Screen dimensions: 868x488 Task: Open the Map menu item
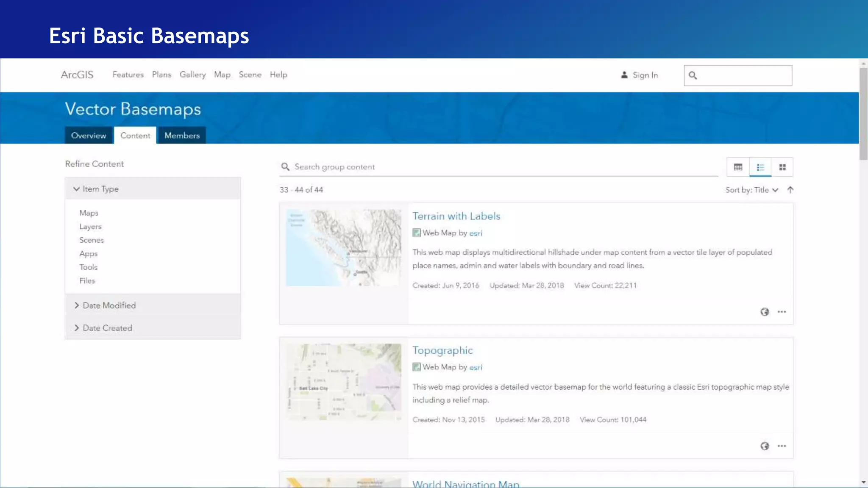tap(222, 75)
